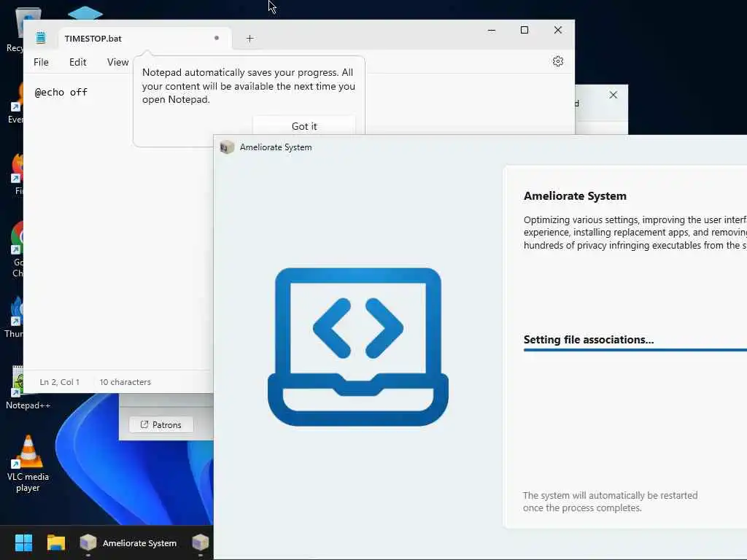Viewport: 747px width, 560px height.
Task: Open File Explorer from the taskbar
Action: 55,542
